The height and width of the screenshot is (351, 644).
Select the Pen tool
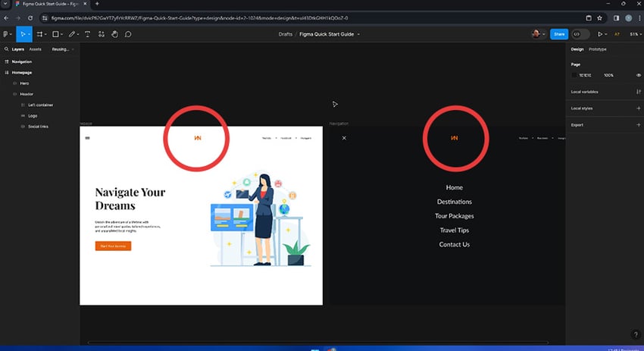point(72,34)
